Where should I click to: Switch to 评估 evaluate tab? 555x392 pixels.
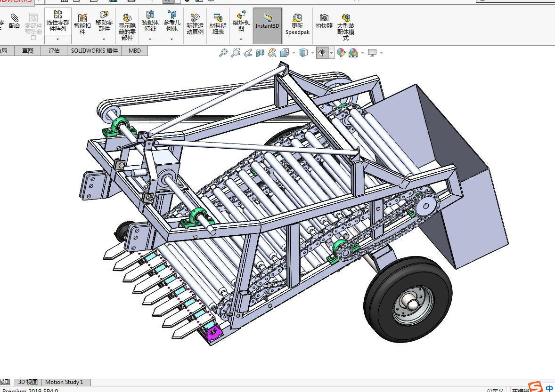tap(54, 51)
